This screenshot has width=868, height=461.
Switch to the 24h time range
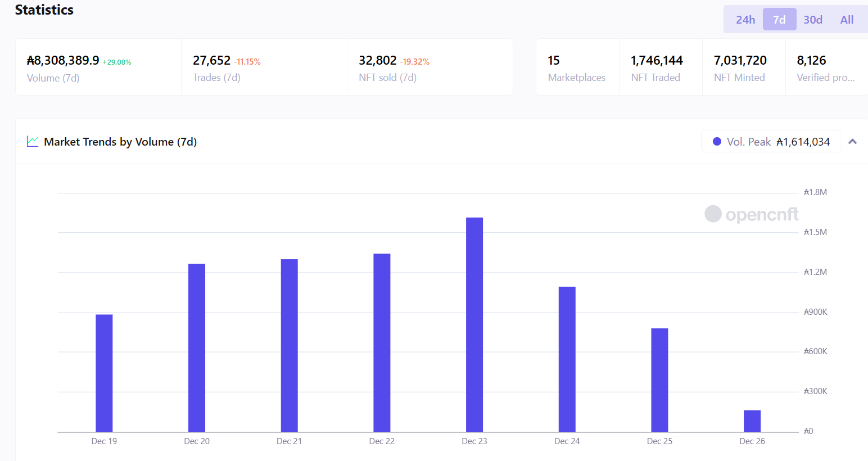tap(745, 20)
